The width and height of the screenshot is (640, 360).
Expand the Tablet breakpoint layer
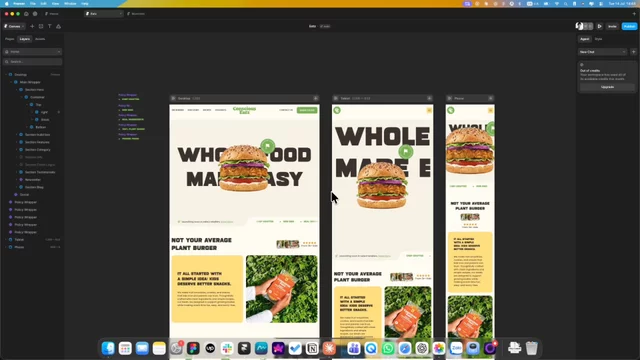[6, 240]
